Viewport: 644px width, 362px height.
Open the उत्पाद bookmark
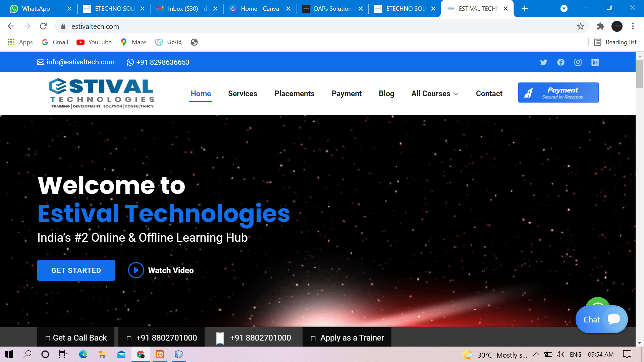coord(168,42)
